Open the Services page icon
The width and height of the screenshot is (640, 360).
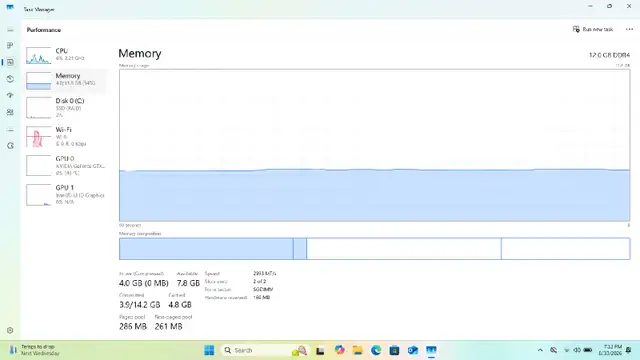10,146
